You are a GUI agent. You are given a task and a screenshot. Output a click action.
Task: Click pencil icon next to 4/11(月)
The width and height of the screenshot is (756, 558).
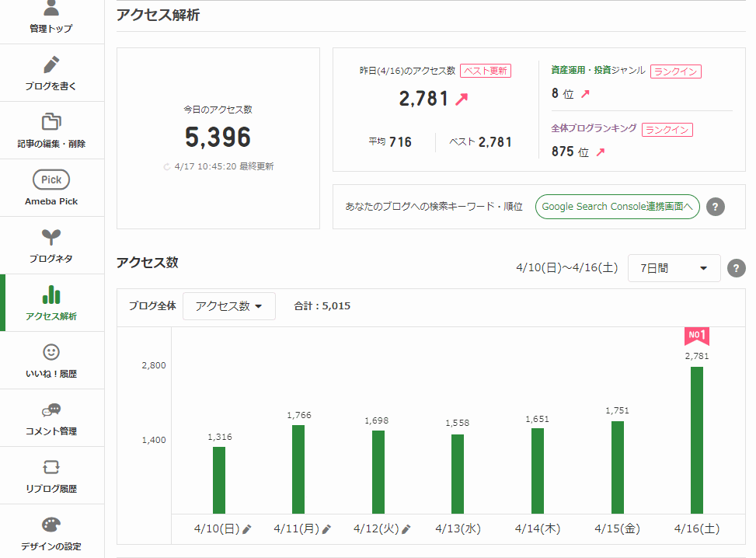[x=326, y=529]
